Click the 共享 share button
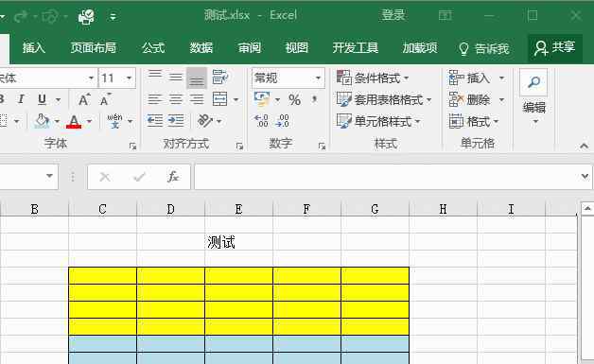Image resolution: width=594 pixels, height=364 pixels. tap(555, 47)
